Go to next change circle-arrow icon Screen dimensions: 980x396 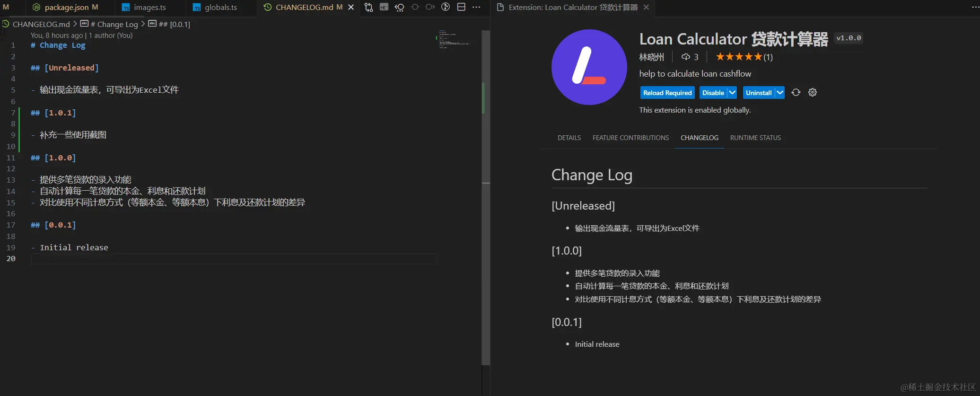pos(430,7)
